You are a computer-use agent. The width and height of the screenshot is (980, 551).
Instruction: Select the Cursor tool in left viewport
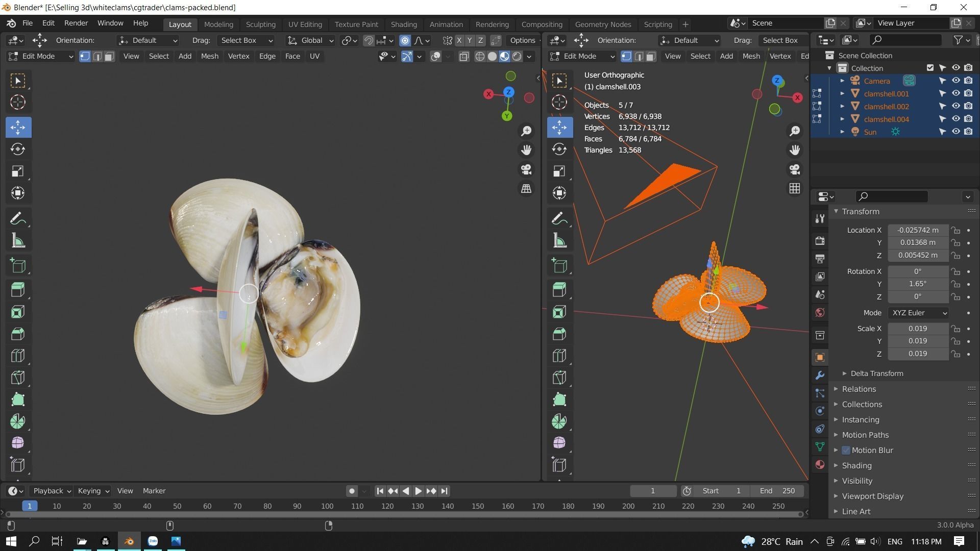pyautogui.click(x=18, y=102)
